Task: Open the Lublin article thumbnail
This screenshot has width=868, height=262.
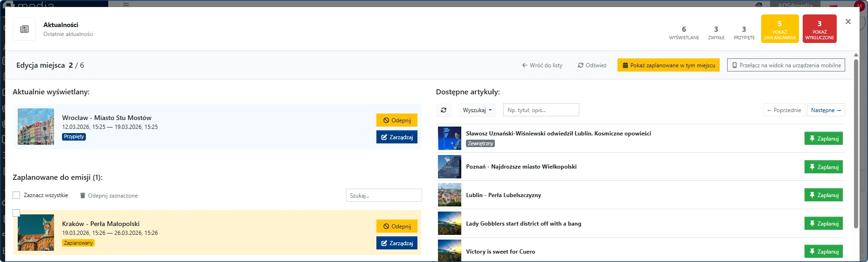Action: click(x=449, y=195)
